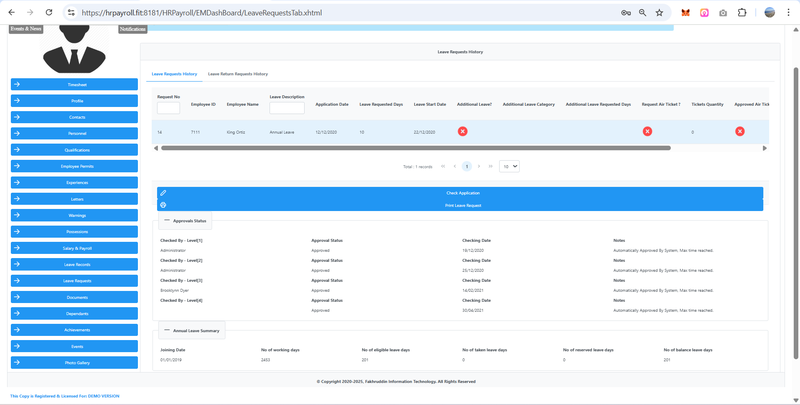Open Notifications tab
The height and width of the screenshot is (405, 800).
click(x=133, y=30)
